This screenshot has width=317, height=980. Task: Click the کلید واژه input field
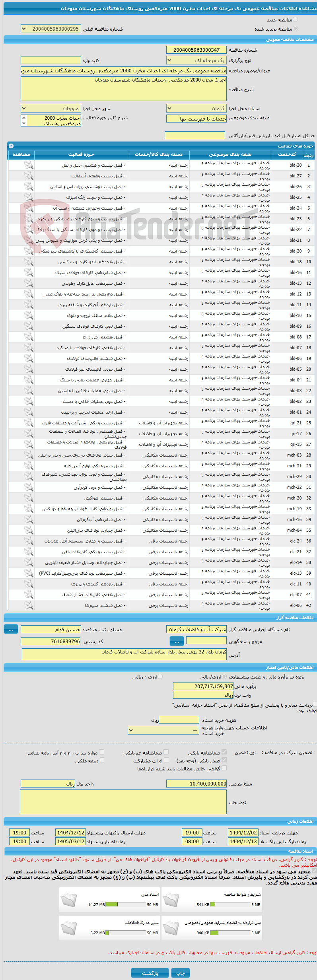[51, 60]
